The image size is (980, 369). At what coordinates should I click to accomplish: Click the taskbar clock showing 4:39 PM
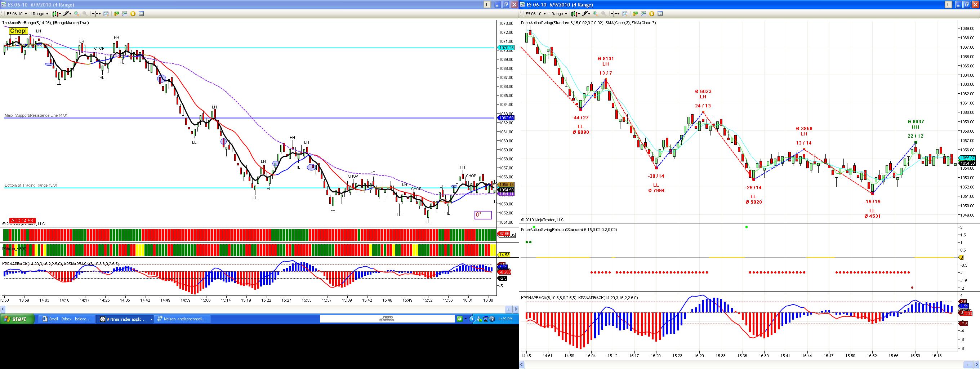coord(505,319)
